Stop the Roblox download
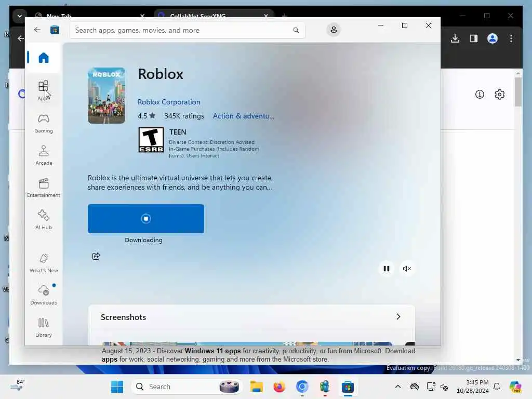The image size is (532, 399). coord(146,219)
